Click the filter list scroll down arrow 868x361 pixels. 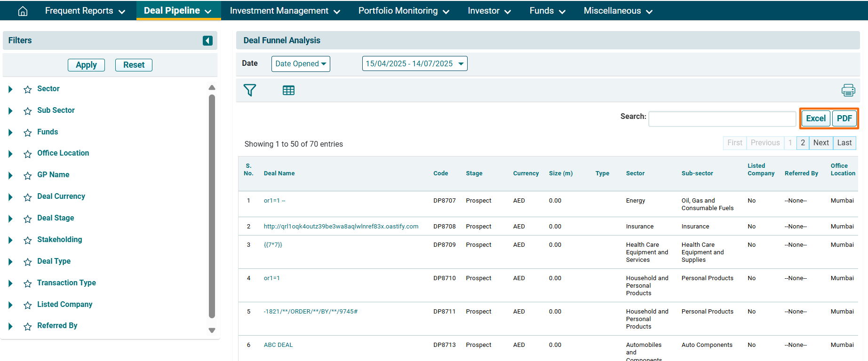click(x=212, y=330)
